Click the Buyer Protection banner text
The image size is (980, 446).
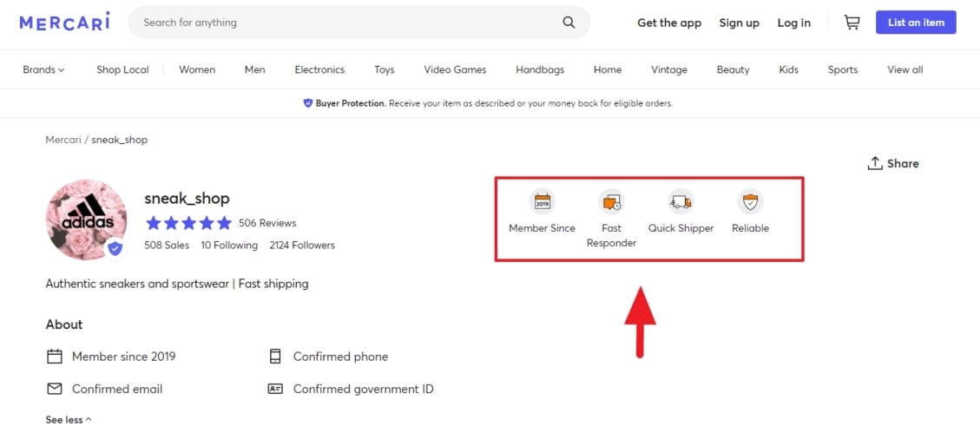coord(494,103)
